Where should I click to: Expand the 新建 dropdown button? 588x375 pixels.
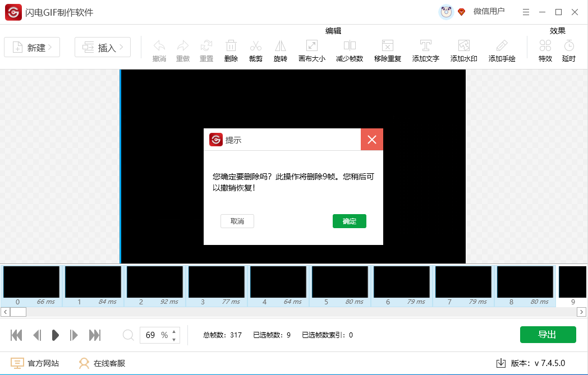32,48
